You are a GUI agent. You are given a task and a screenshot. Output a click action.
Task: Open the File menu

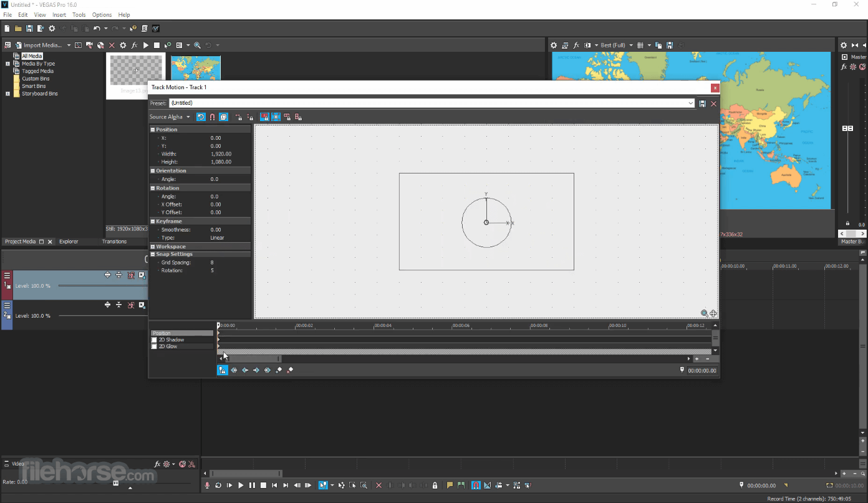pyautogui.click(x=7, y=14)
